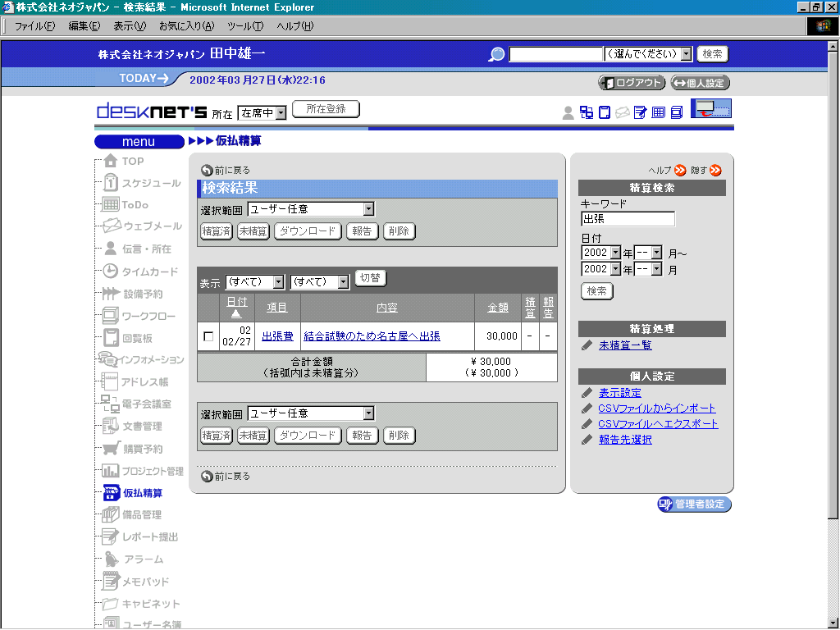Open the 所在 在席中 status dropdown
The image size is (840, 630).
(281, 112)
